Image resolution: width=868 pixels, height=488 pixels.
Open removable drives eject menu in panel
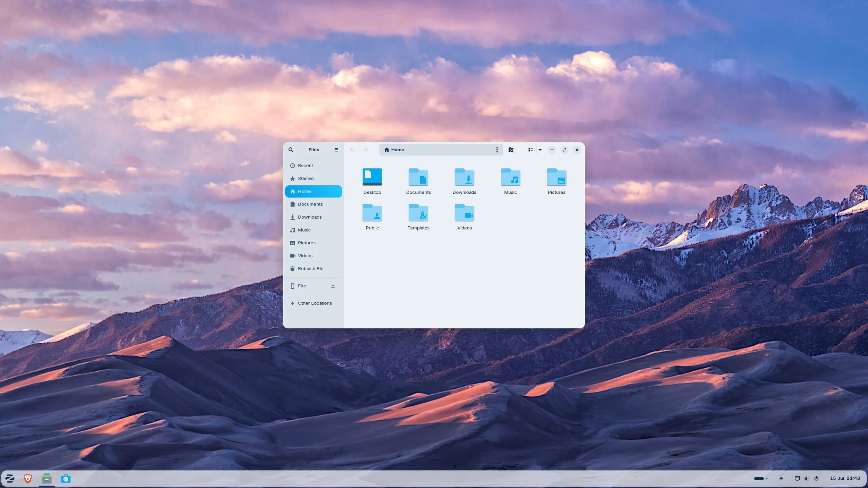coord(781,479)
